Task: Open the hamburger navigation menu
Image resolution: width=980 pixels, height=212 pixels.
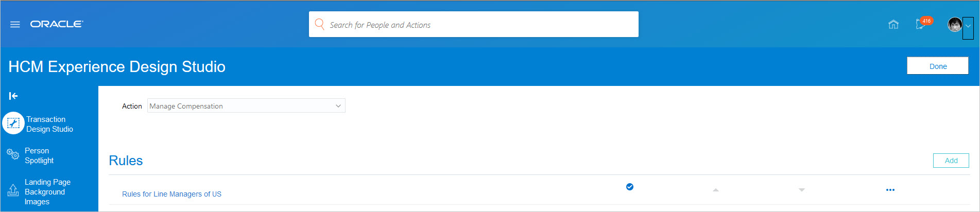Action: pyautogui.click(x=15, y=24)
